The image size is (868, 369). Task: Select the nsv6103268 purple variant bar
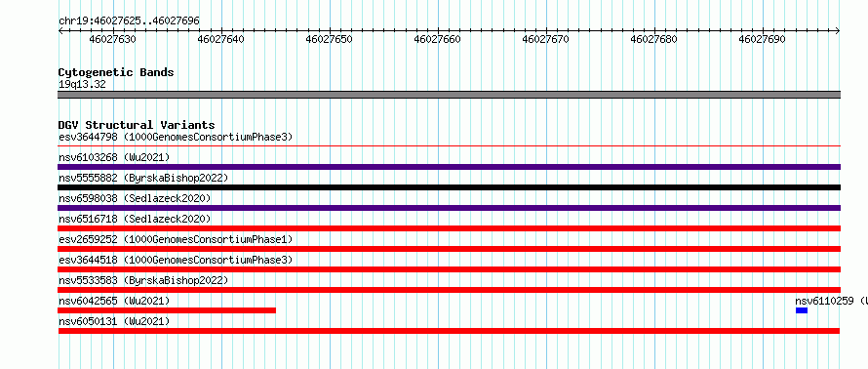click(x=449, y=167)
